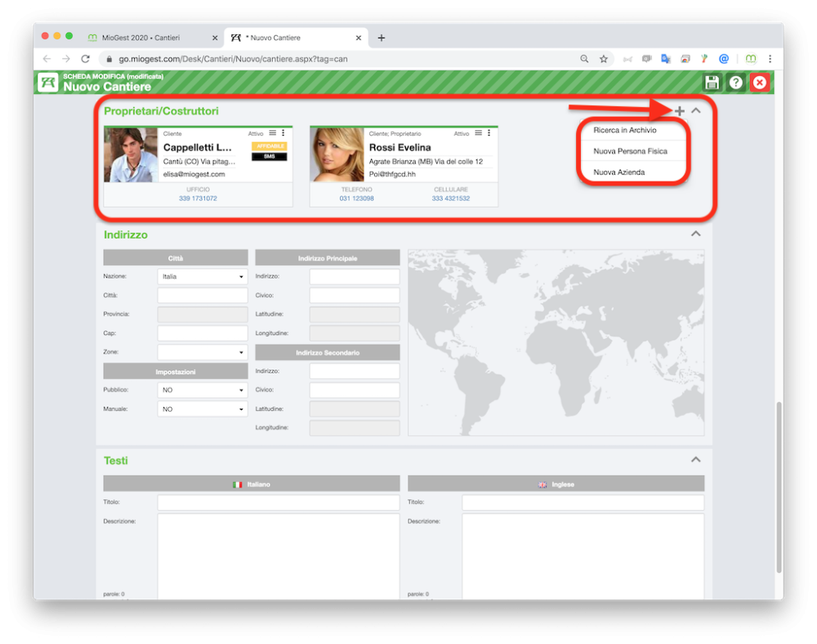
Task: Select the Nuovo Cantiere browser tab
Action: [x=296, y=38]
